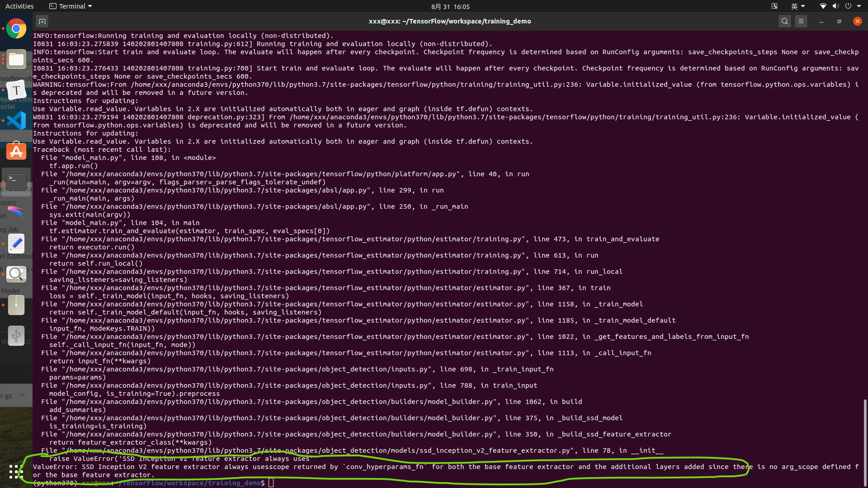
Task: Open Ubuntu Software store icon
Action: click(16, 151)
